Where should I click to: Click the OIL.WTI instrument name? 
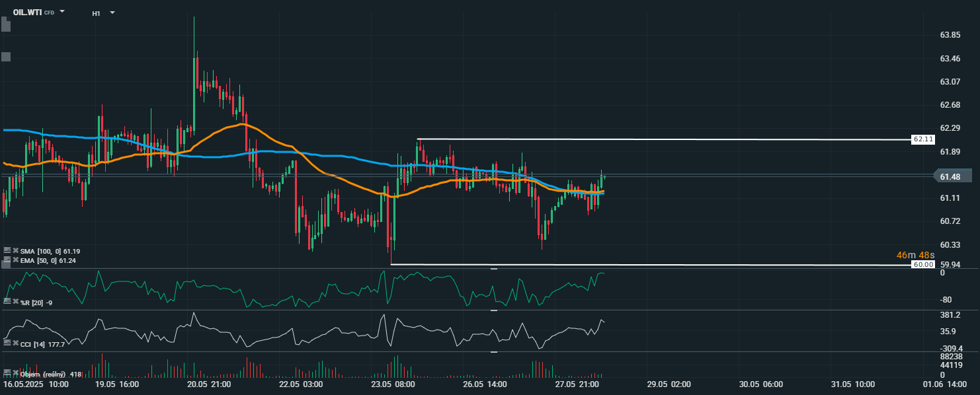pyautogui.click(x=28, y=12)
